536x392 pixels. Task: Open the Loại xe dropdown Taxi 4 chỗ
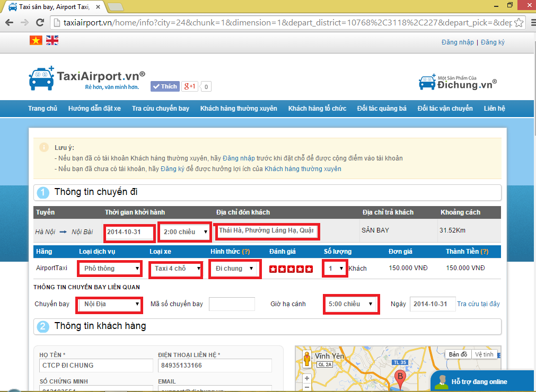(x=175, y=269)
